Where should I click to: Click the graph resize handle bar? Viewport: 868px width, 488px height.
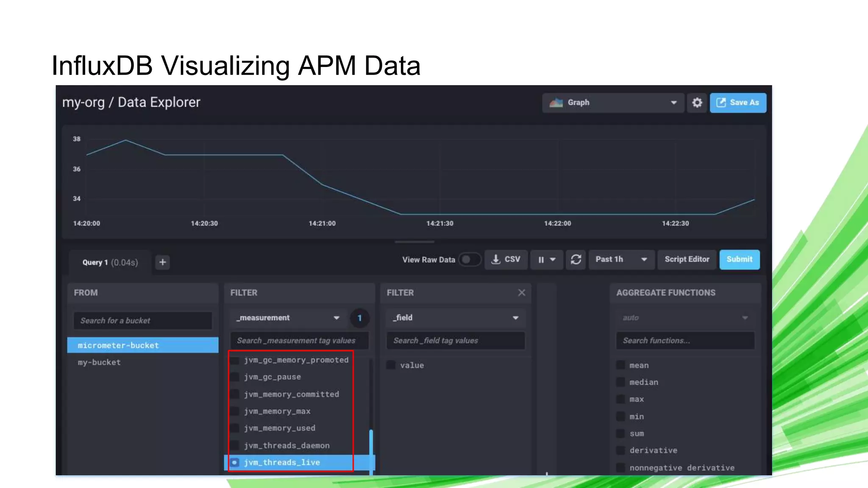[415, 242]
